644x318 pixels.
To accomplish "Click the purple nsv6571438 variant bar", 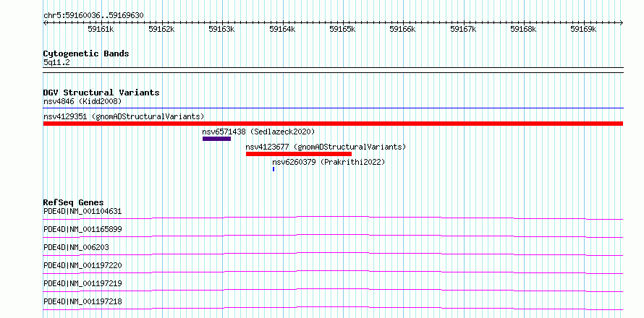I will pyautogui.click(x=216, y=139).
